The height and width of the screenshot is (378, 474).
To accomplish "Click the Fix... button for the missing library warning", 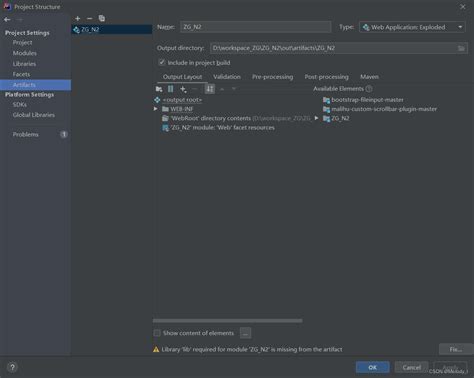I will click(456, 349).
